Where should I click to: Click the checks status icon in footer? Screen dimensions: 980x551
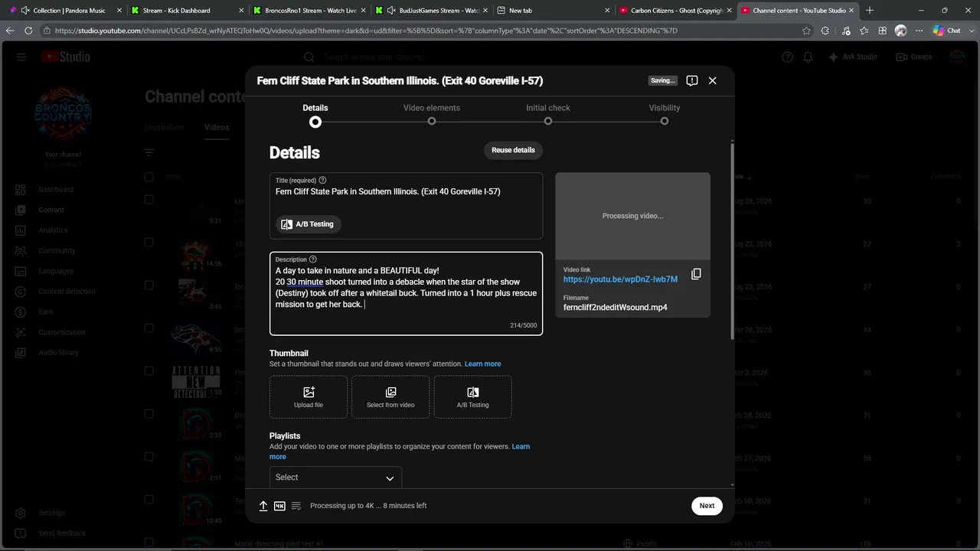coord(296,506)
